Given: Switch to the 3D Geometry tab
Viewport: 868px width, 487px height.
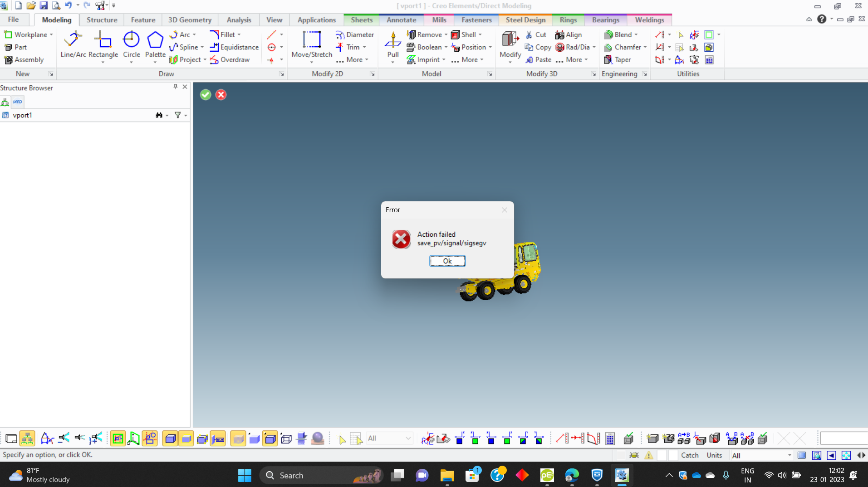Looking at the screenshot, I should [190, 20].
